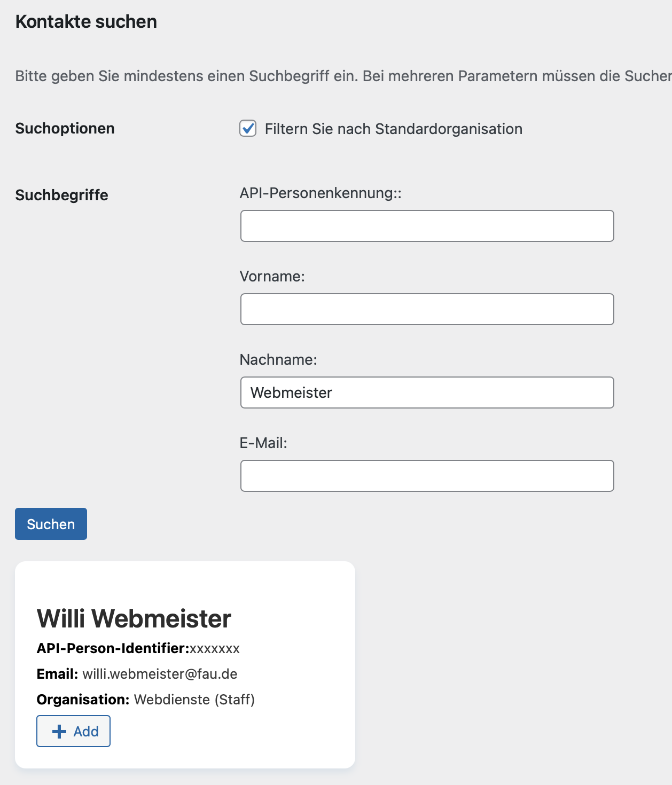Screen dimensions: 672x785
Task: Click the blue Suchen button
Action: click(51, 524)
